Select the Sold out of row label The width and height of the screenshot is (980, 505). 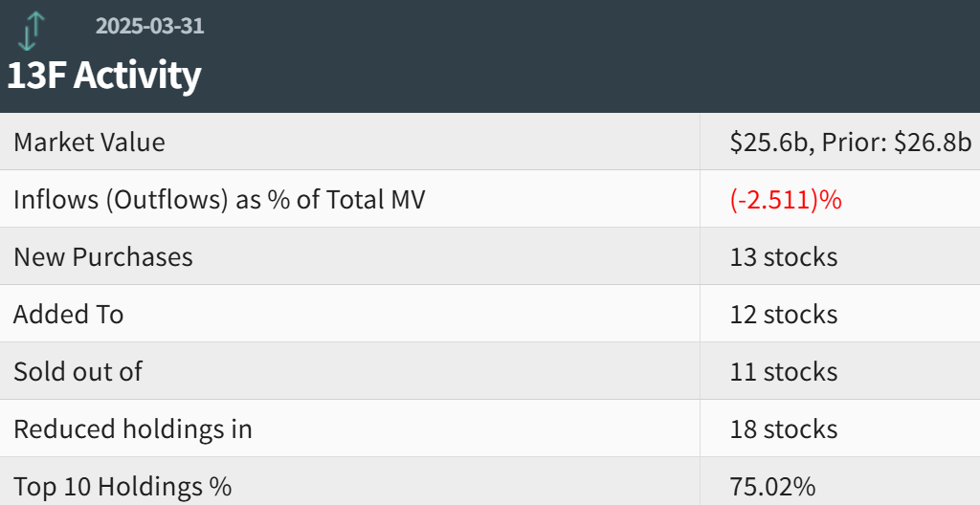click(78, 372)
